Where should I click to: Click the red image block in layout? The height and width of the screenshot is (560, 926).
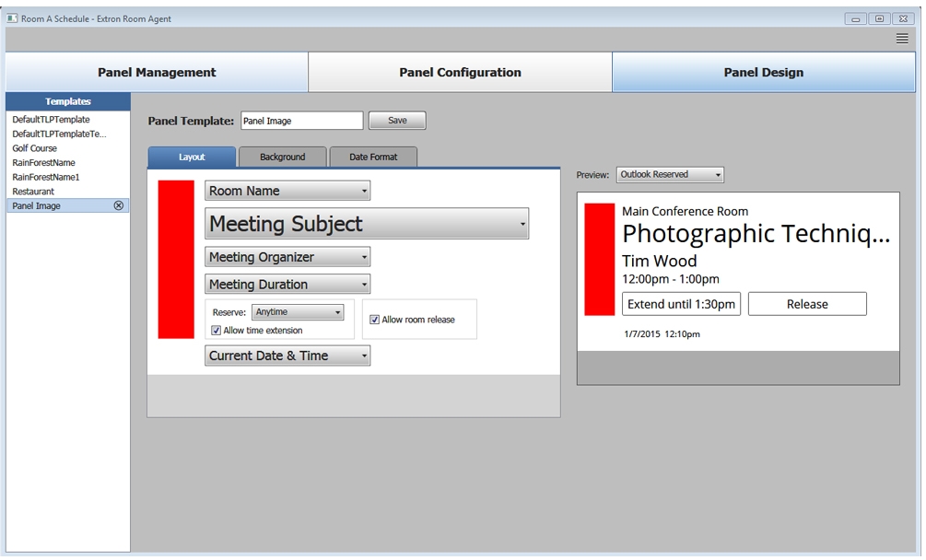(x=176, y=260)
